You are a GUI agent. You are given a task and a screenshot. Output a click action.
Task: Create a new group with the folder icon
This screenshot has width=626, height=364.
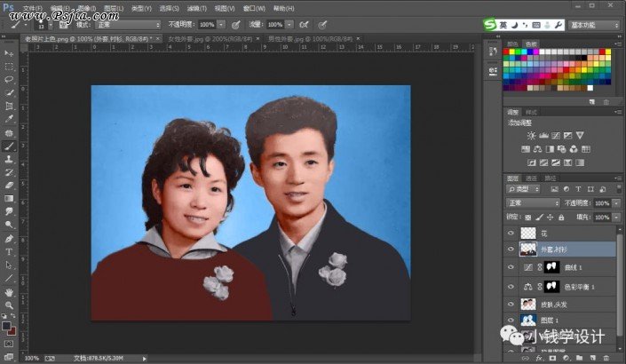579,358
